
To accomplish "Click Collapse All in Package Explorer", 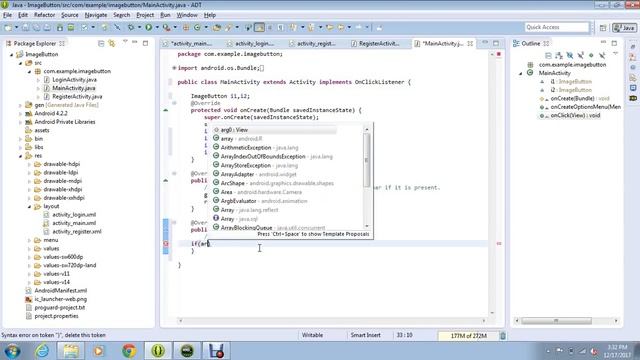I will [x=101, y=43].
